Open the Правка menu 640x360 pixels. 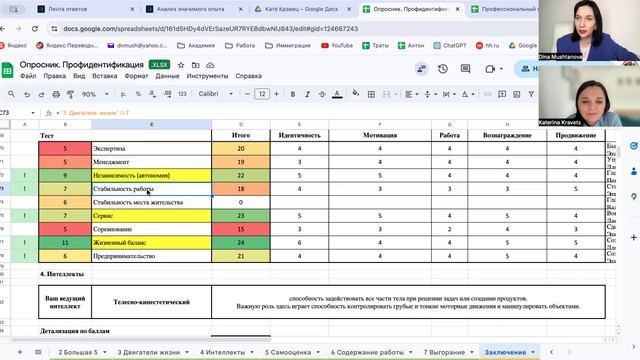click(54, 76)
